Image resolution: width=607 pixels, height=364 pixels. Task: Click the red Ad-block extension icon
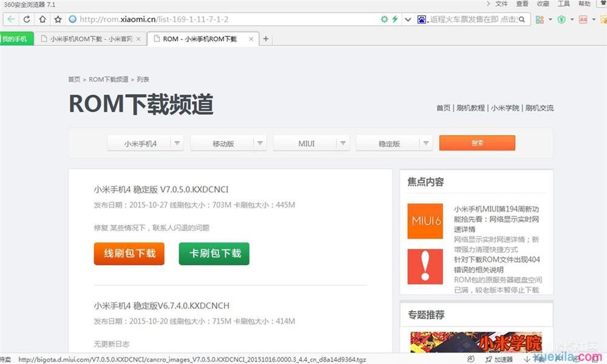click(x=583, y=19)
